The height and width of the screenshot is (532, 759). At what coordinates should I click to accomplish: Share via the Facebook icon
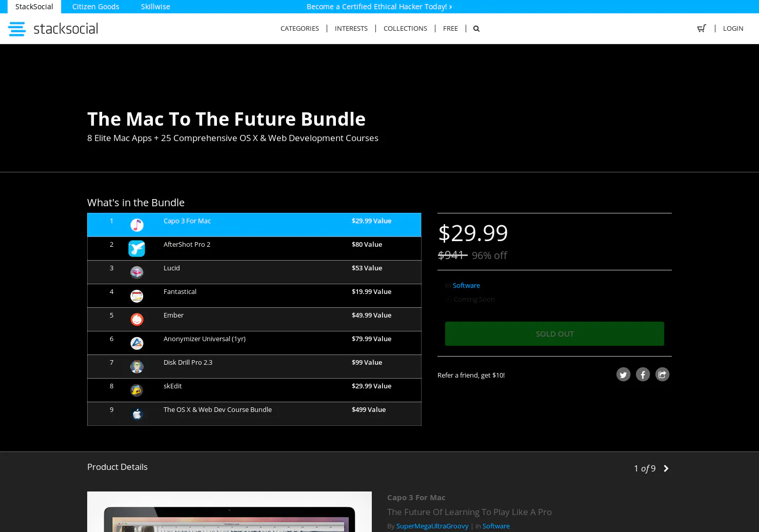tap(643, 375)
